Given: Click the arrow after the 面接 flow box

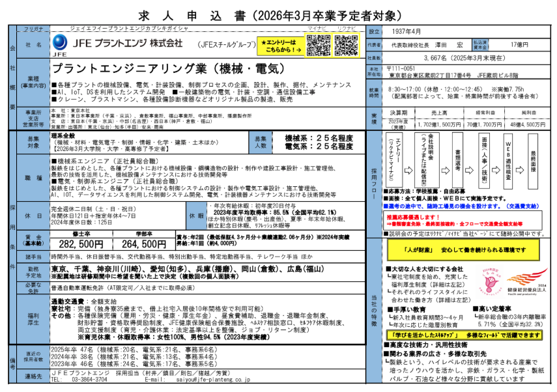Looking at the screenshot, I should coord(496,171).
